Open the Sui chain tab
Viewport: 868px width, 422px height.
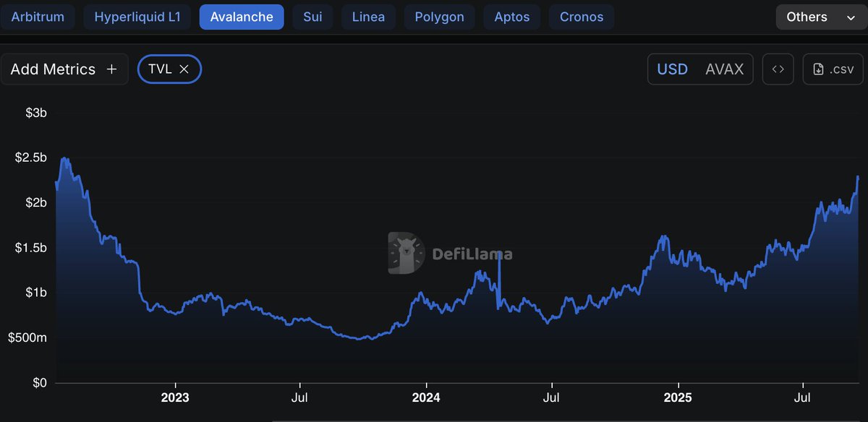[312, 17]
